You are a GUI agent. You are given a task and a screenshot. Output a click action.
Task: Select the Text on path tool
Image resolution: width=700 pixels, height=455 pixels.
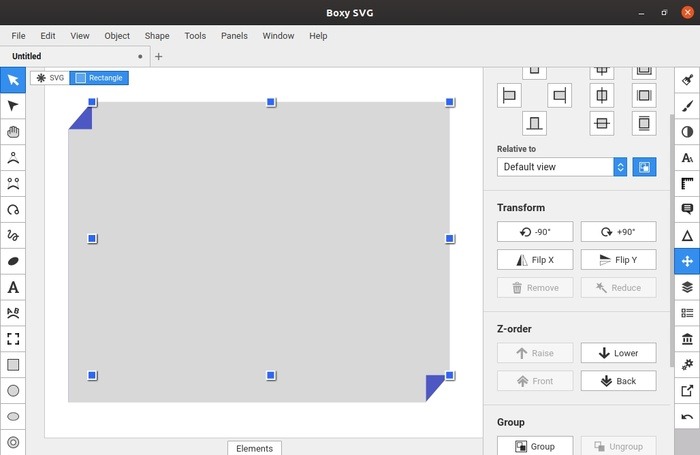13,313
